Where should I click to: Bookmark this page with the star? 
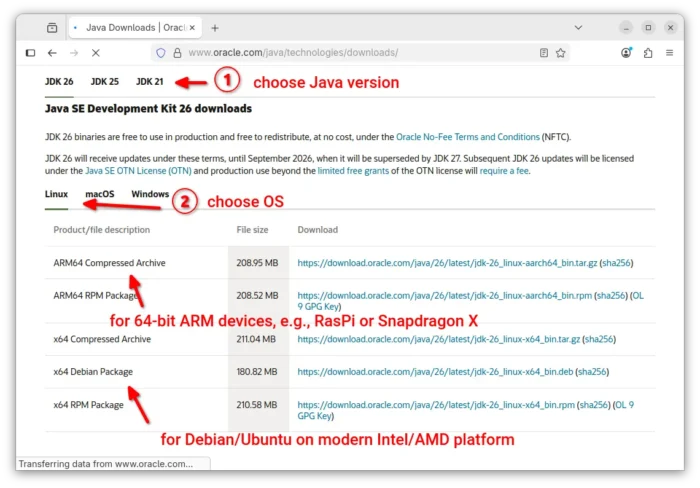[x=560, y=53]
